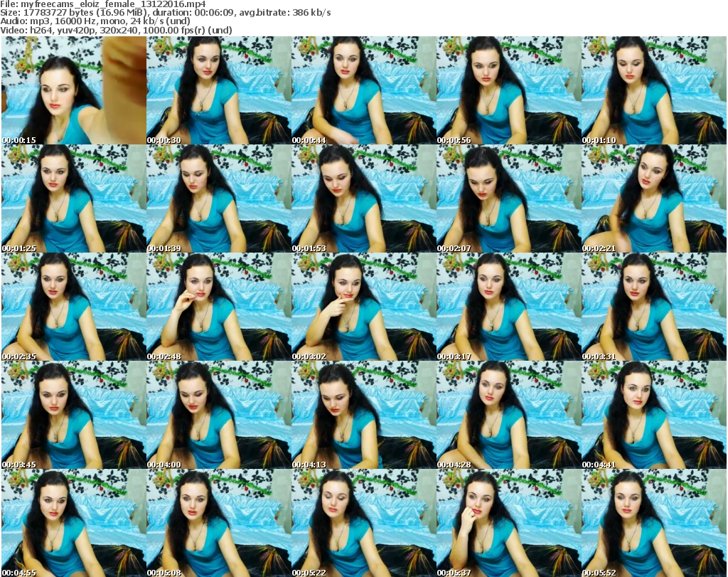Select the 00:01:25 preview frame

[x=74, y=199]
